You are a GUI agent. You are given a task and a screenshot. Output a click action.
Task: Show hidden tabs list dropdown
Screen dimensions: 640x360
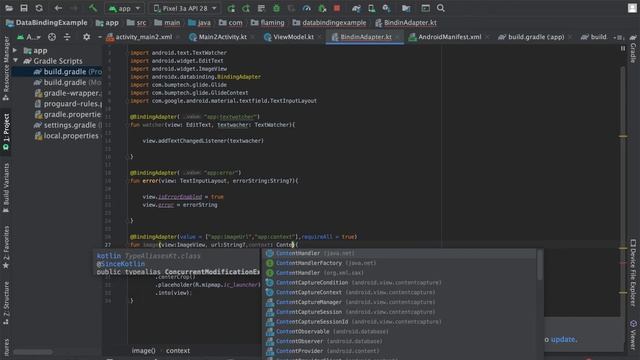coord(618,37)
